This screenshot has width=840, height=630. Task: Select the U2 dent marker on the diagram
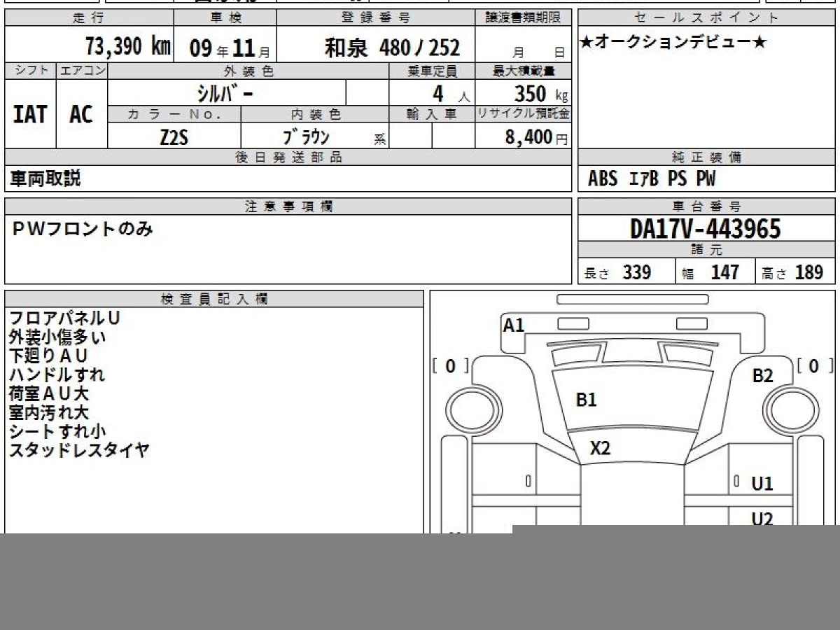coord(762,519)
